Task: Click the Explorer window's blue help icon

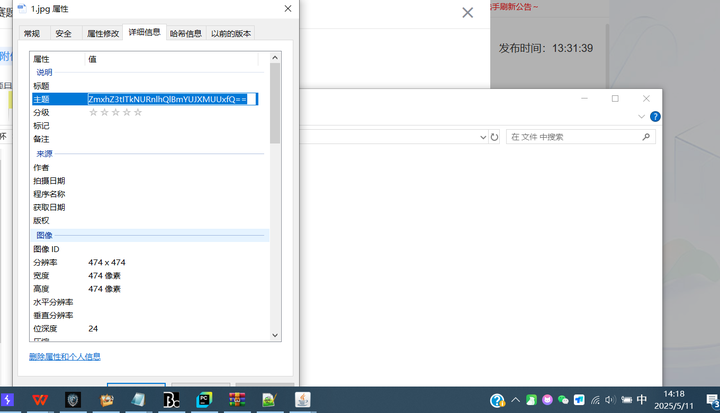Action: (655, 117)
